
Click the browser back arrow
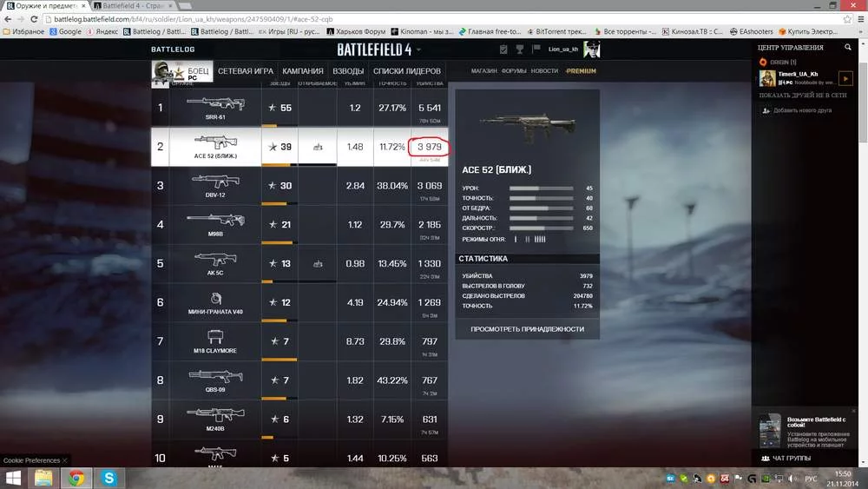[x=8, y=19]
